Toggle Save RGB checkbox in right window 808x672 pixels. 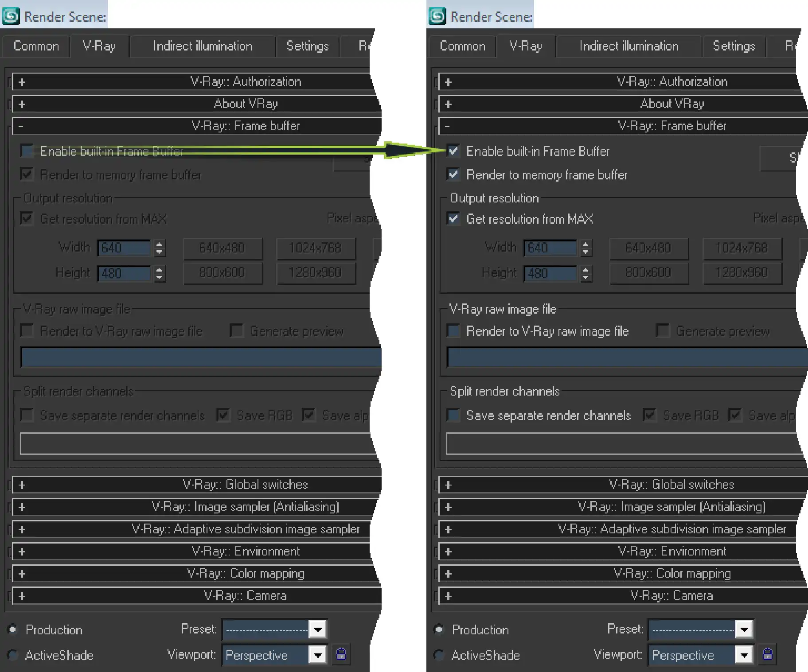pyautogui.click(x=649, y=415)
